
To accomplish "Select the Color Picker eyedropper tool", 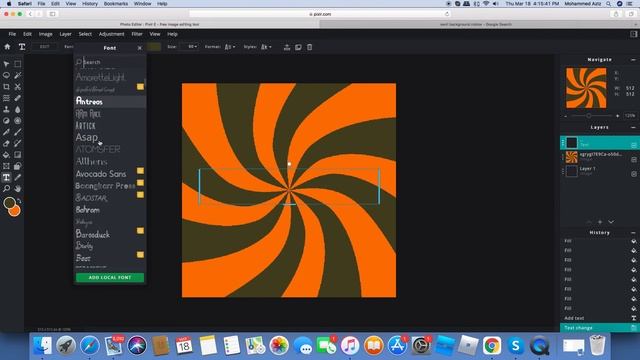I will [18, 178].
